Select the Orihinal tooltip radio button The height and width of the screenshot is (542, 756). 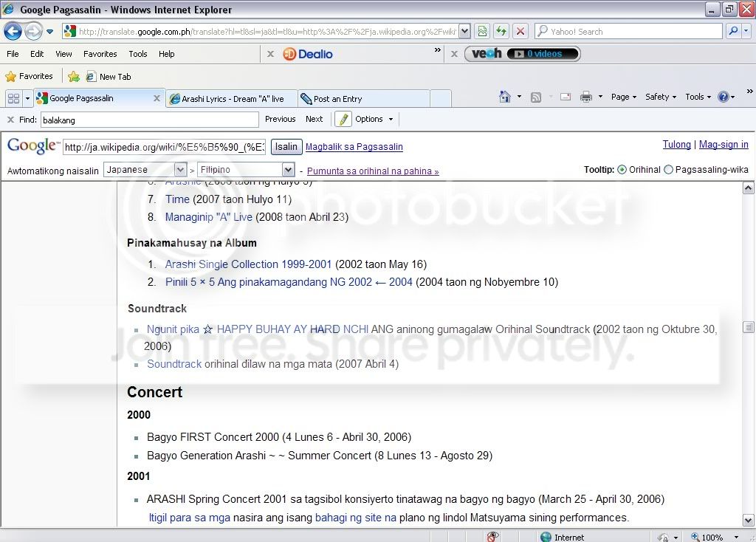point(622,170)
